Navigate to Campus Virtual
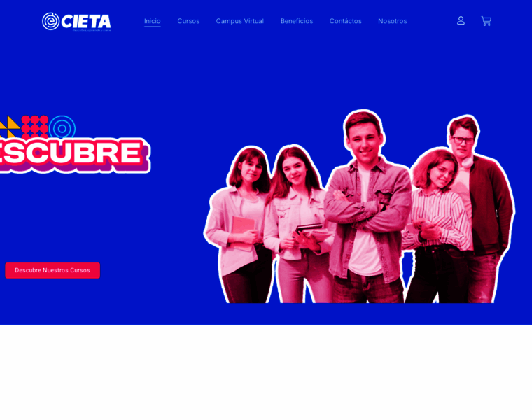The width and height of the screenshot is (532, 420). (240, 21)
